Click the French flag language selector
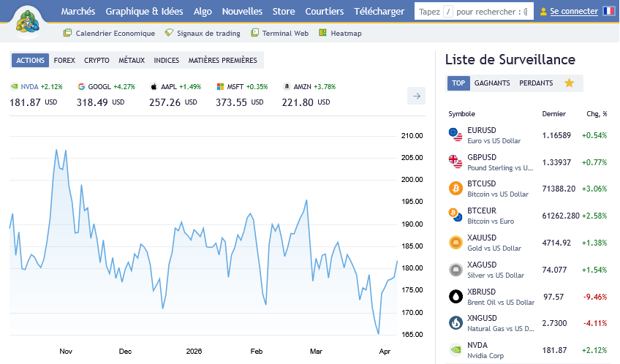 (608, 11)
